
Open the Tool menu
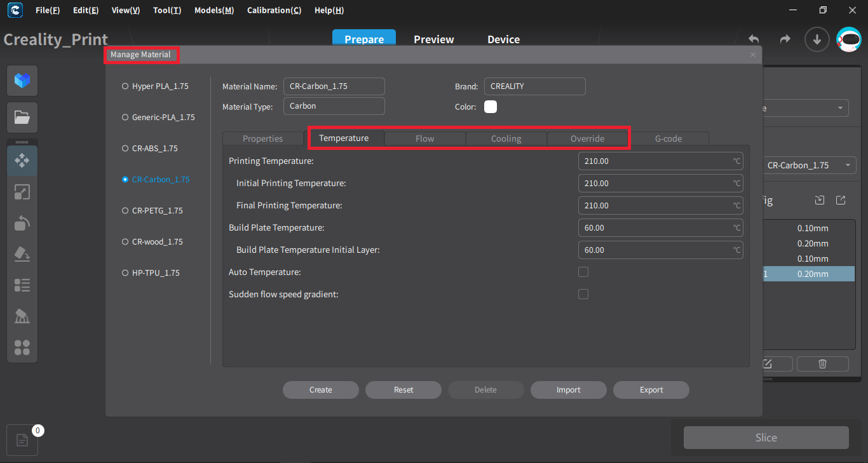pyautogui.click(x=167, y=10)
